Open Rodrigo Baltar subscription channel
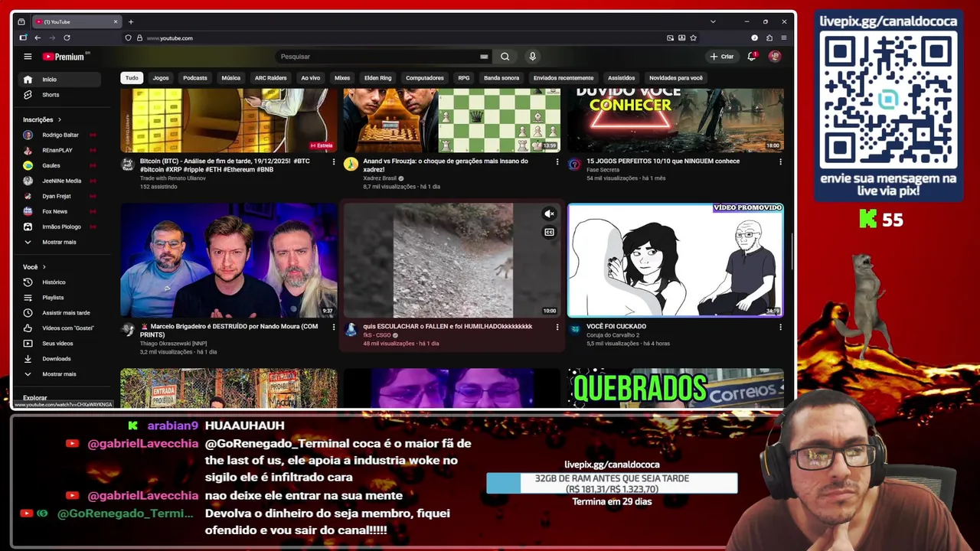This screenshot has height=551, width=980. click(60, 135)
